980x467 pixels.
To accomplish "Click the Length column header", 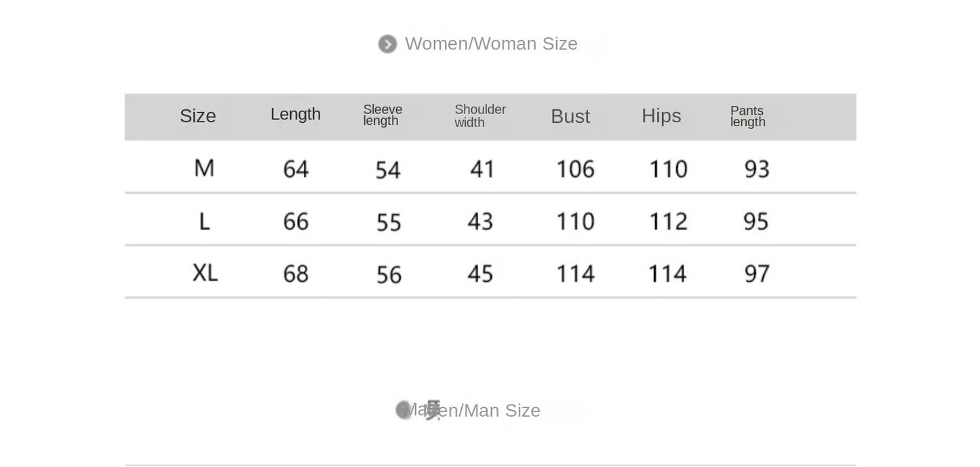I will coord(296,114).
